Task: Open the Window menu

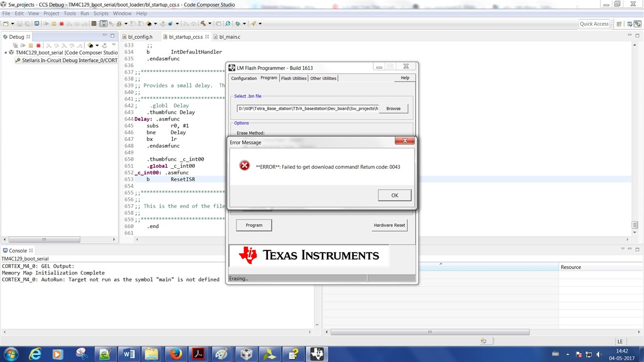Action: [x=122, y=13]
